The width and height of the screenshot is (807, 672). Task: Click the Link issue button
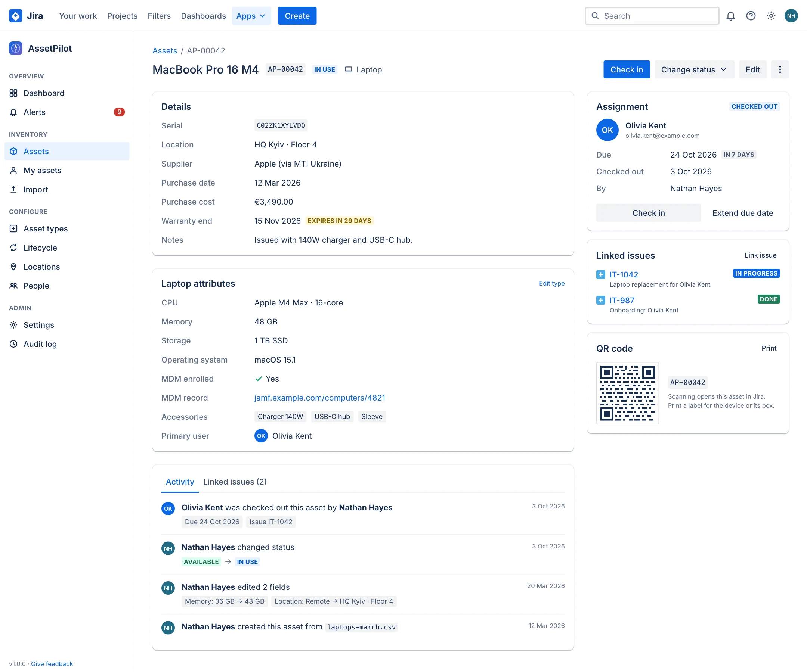pyautogui.click(x=761, y=255)
